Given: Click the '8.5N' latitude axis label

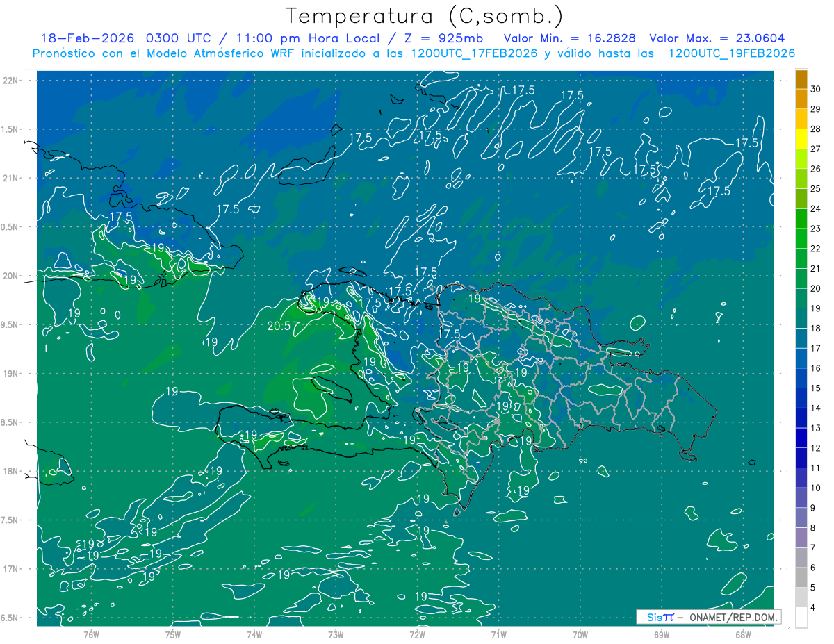Looking at the screenshot, I should tap(10, 422).
